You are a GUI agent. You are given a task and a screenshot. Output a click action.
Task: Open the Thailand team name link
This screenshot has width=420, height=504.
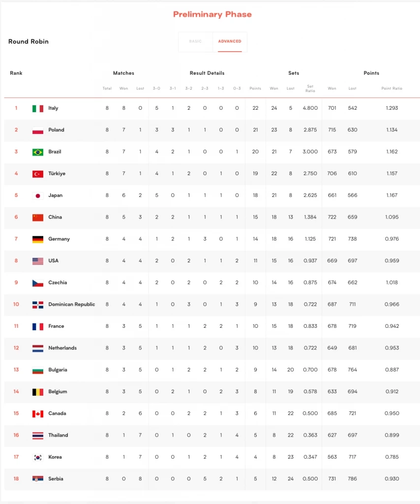(x=58, y=435)
